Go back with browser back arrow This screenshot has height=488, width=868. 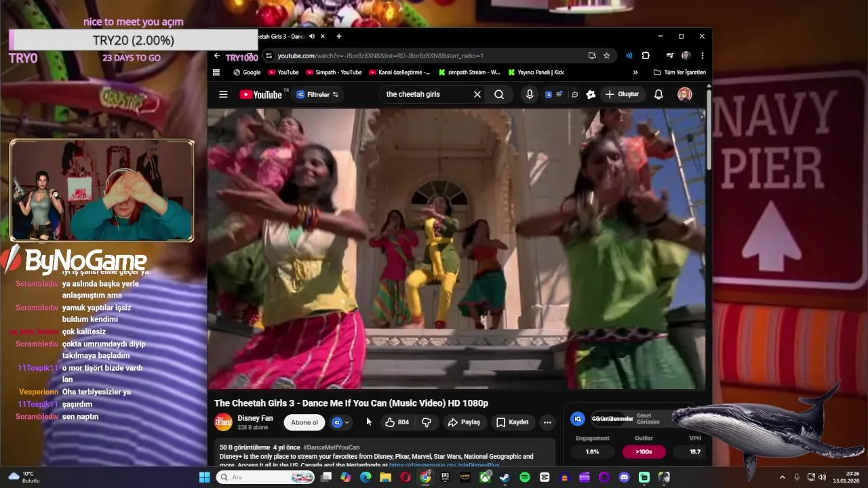(216, 56)
